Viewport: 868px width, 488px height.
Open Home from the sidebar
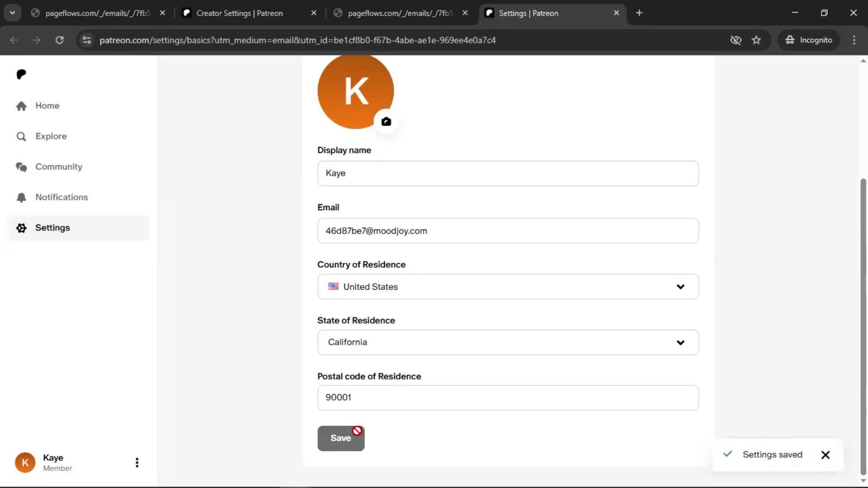(x=79, y=106)
